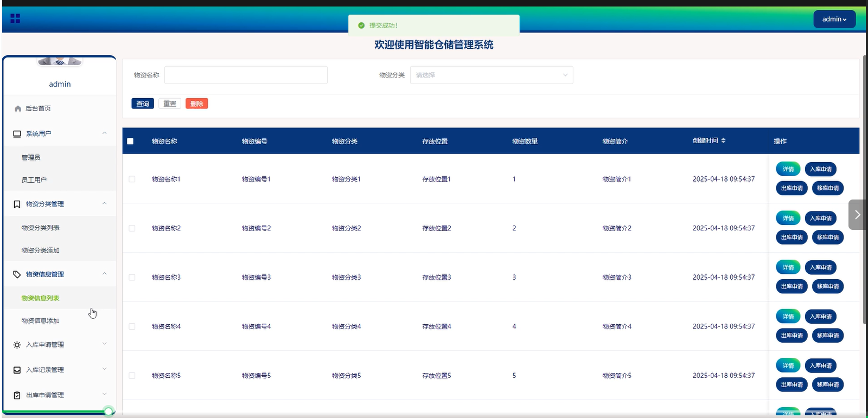Check the row for 物资名称3
Image resolution: width=868 pixels, height=418 pixels.
(x=132, y=277)
